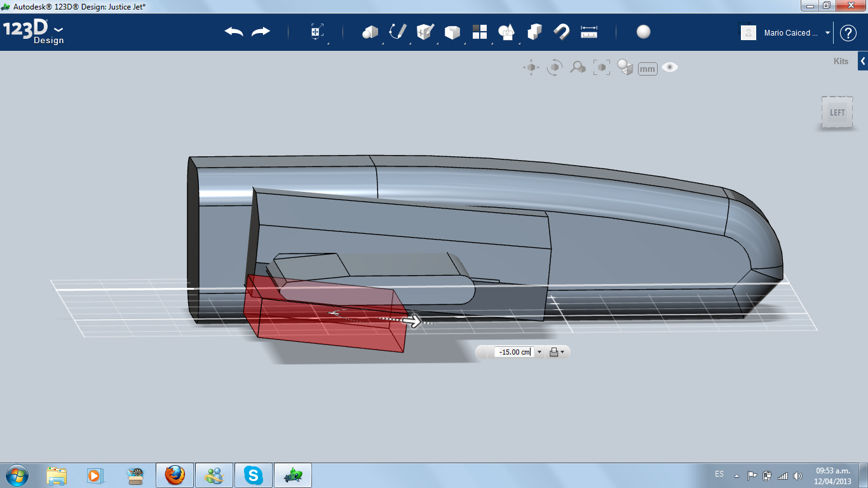Toggle the visibility eye icon
The image size is (868, 488).
coord(670,67)
